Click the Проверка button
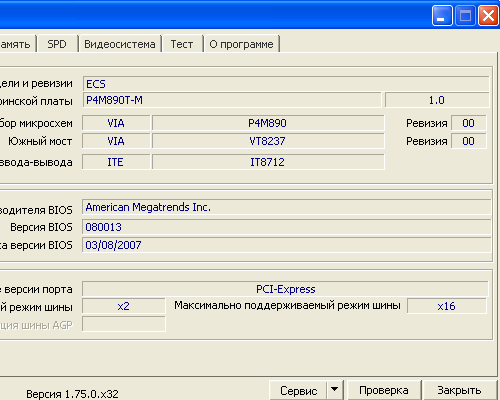The image size is (500, 400). 384,390
